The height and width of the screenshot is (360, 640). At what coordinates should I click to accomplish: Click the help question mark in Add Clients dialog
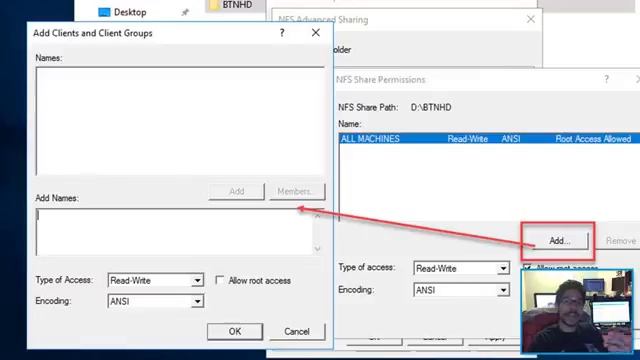point(282,33)
